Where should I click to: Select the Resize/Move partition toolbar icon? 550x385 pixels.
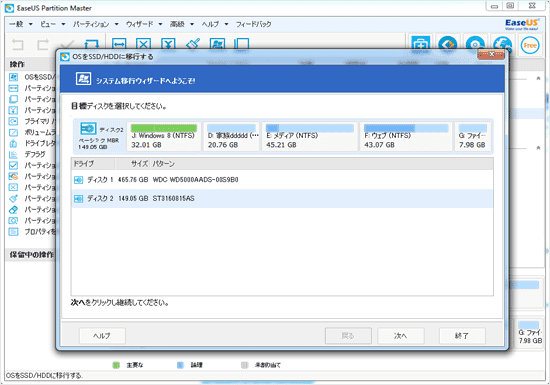pos(119,43)
